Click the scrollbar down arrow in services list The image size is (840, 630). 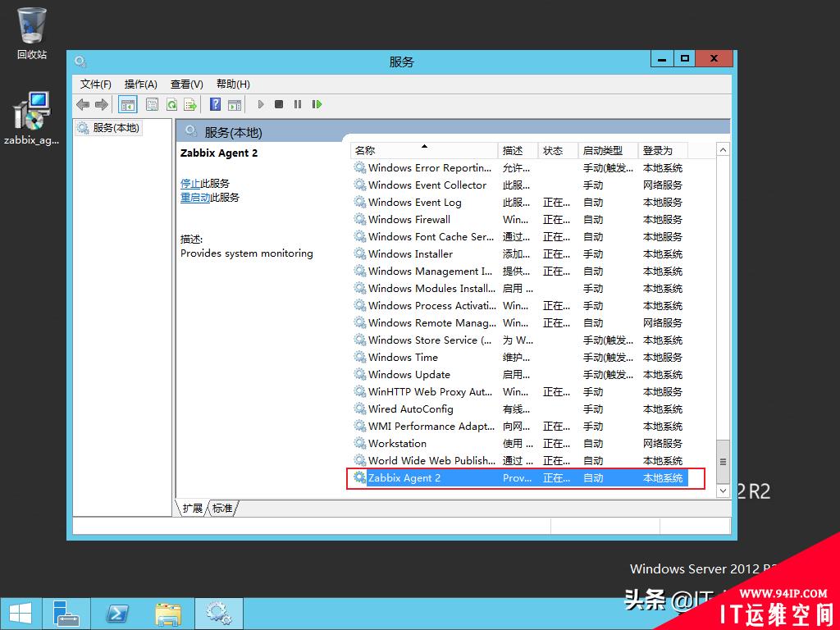(723, 491)
